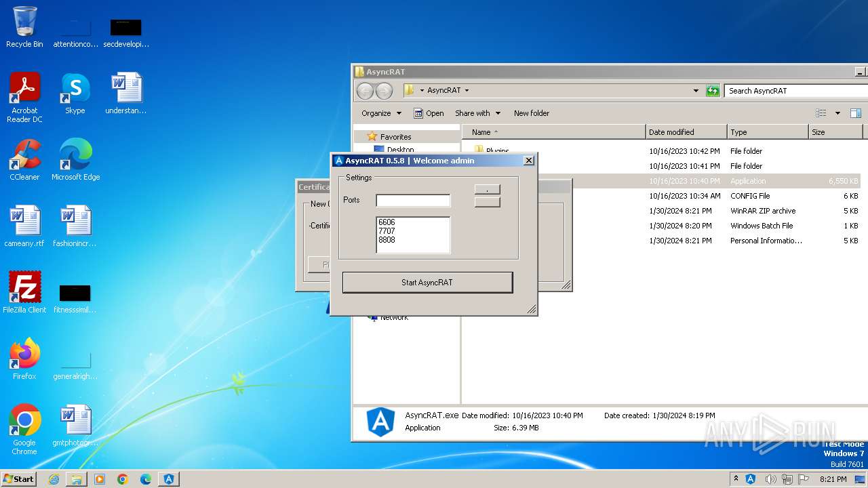Expand arrow before AsyncRAT in address path
Screen dimensions: 868x488
pos(422,90)
